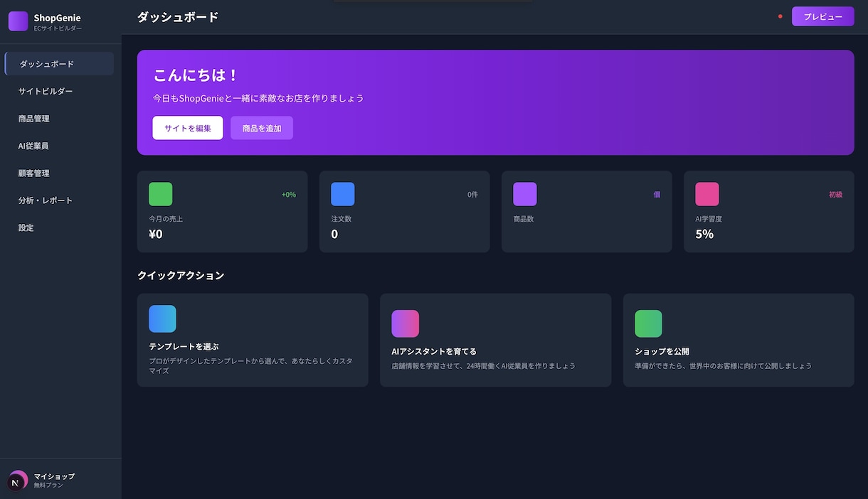Viewport: 868px width, 499px height.
Task: Open the テンプレートを選ぶ quick action card
Action: [x=253, y=340]
